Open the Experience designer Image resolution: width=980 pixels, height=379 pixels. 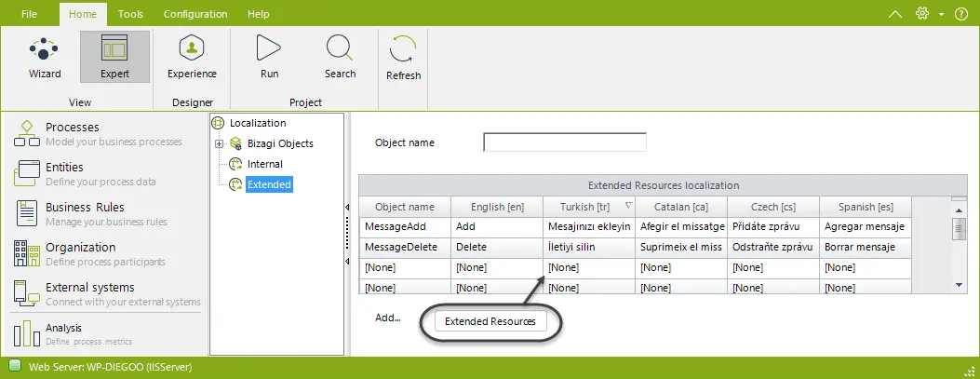point(192,58)
